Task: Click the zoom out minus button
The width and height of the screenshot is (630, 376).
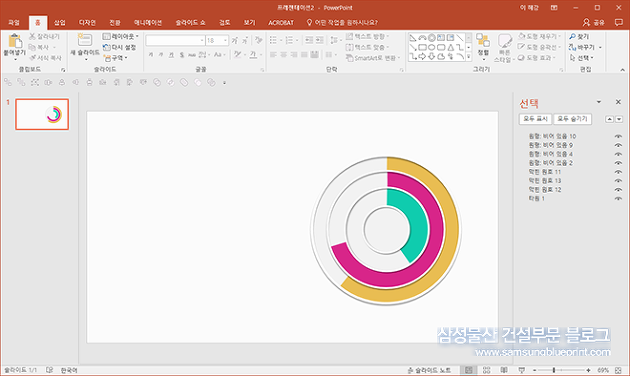Action: 535,370
